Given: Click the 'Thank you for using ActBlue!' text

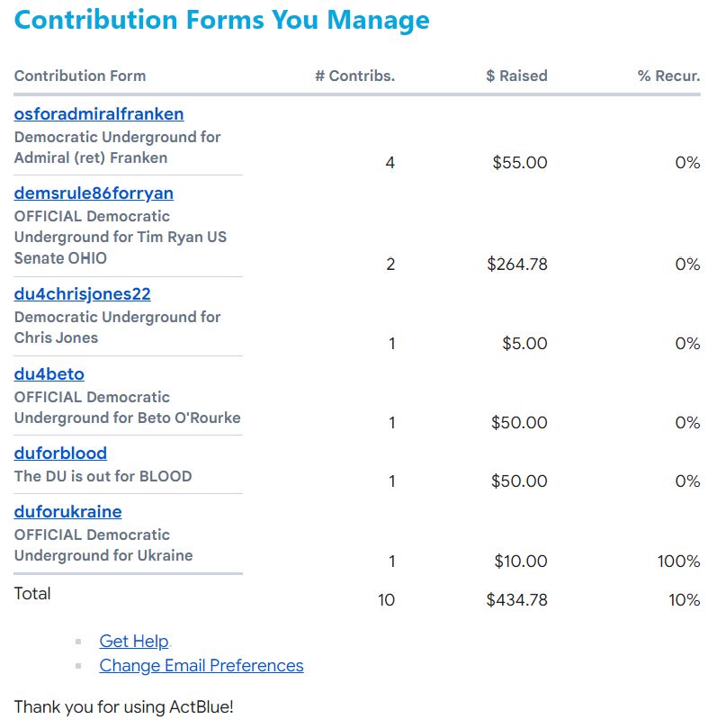Looking at the screenshot, I should pyautogui.click(x=123, y=707).
